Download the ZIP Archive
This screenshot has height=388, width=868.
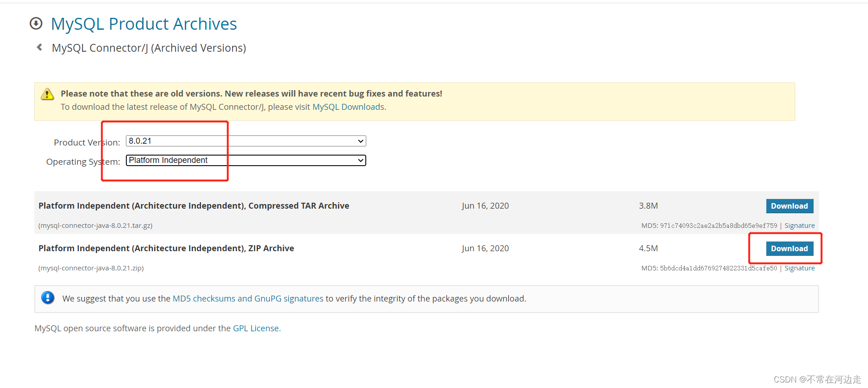point(790,248)
